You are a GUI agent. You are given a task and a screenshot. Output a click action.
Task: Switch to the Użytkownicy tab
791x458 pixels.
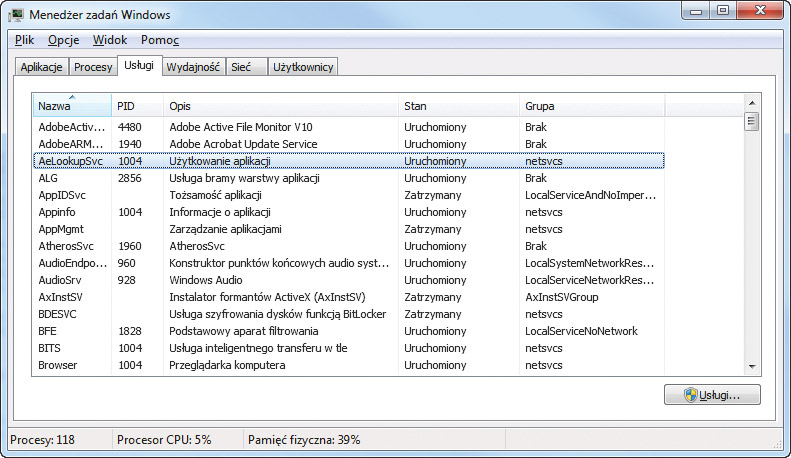305,67
